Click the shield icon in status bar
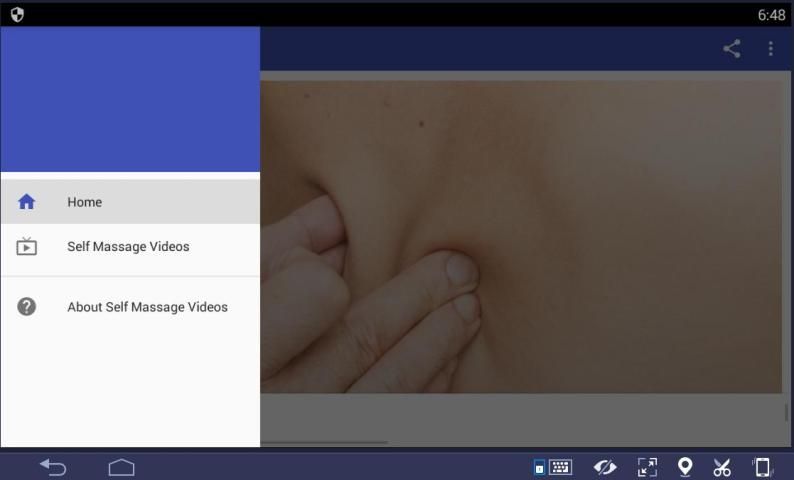The image size is (794, 480). click(16, 14)
